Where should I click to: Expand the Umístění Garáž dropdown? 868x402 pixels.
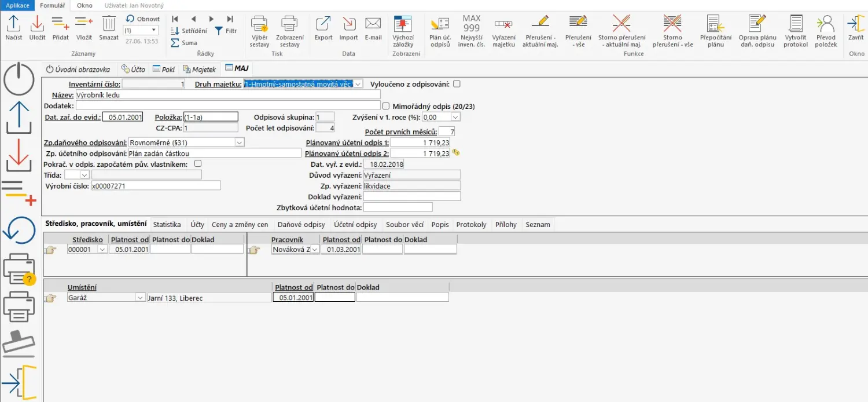click(x=139, y=298)
